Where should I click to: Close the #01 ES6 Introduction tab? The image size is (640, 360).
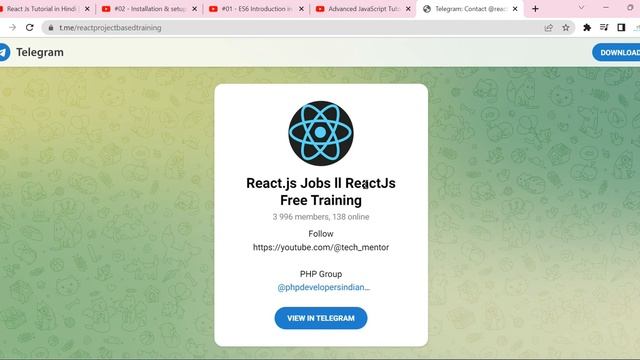click(x=301, y=9)
